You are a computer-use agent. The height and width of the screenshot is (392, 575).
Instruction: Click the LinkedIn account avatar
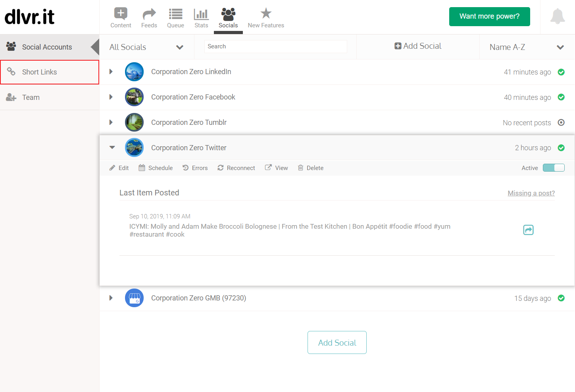click(134, 72)
